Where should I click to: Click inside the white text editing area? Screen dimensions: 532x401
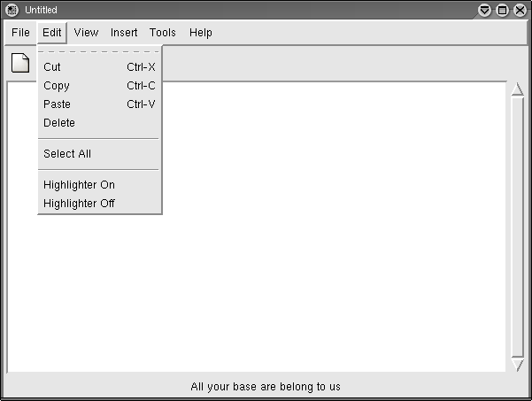coord(257,227)
